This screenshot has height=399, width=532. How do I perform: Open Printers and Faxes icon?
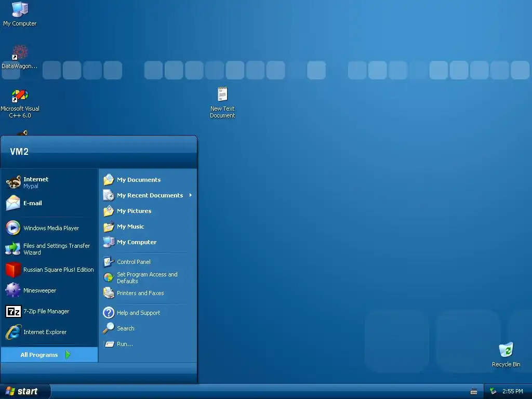[109, 293]
